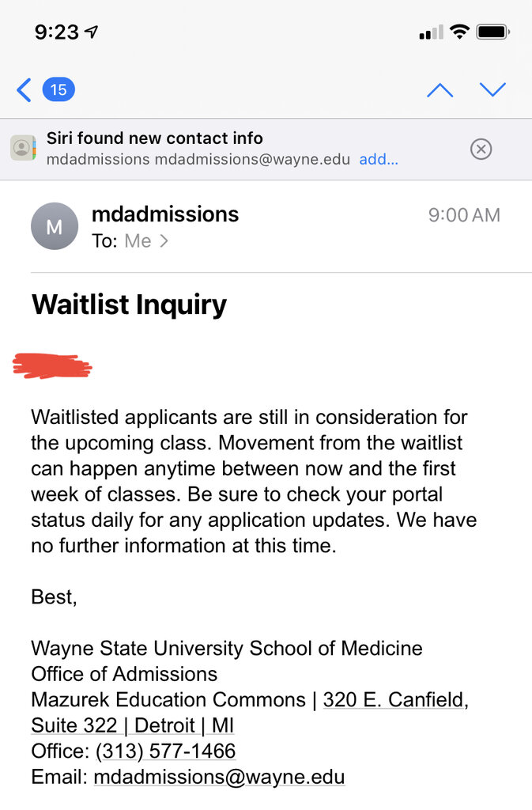Viewport: 532px width, 810px height.
Task: Tap the back chevron to the inbox
Action: (24, 90)
